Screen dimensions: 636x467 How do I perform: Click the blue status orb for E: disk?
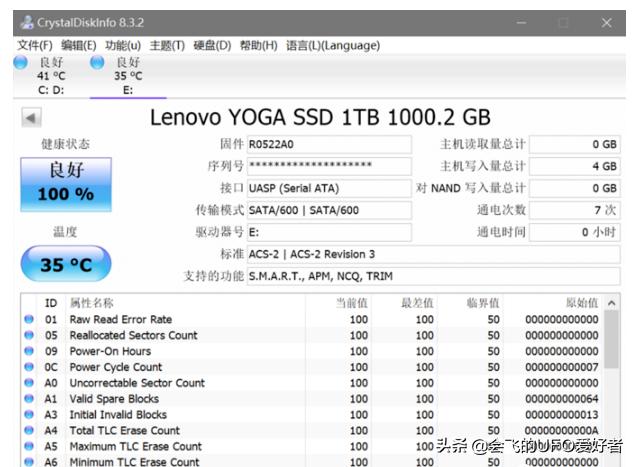97,62
